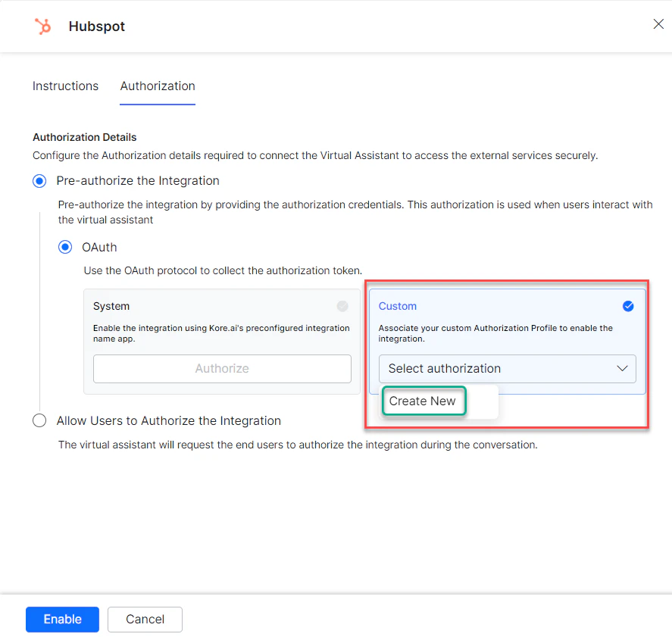Switch to the Instructions tab

[65, 86]
